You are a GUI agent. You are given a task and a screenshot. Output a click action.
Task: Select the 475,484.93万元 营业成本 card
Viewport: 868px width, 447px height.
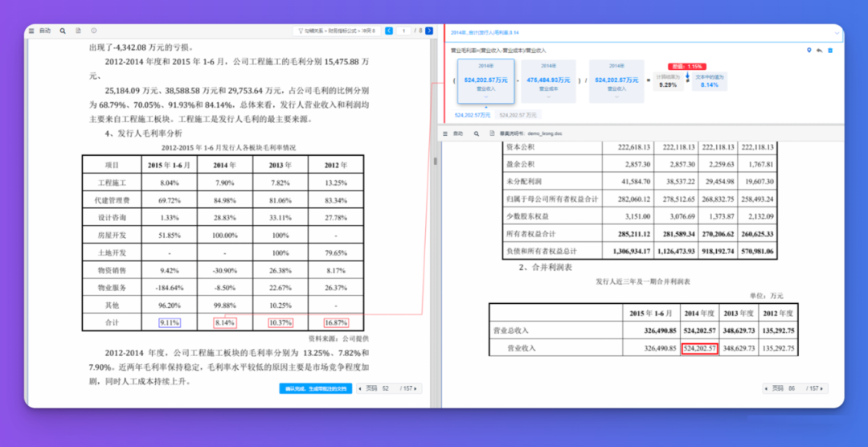tap(548, 81)
